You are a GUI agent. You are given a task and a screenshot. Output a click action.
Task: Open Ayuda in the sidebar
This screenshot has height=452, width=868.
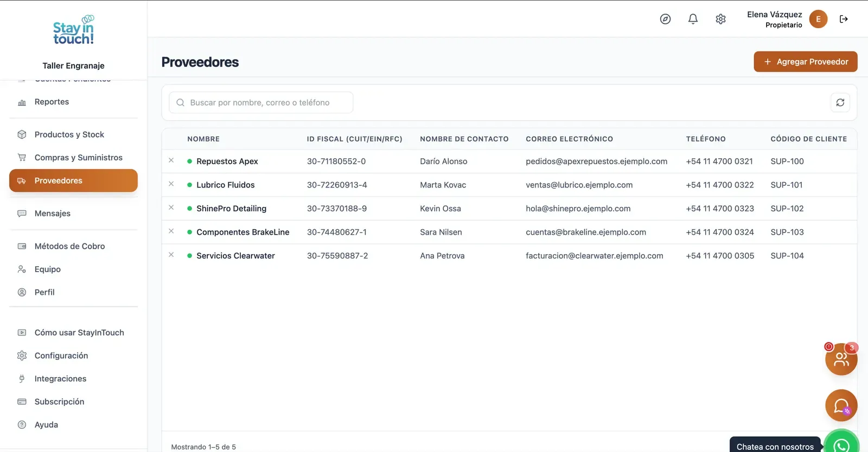point(73,425)
